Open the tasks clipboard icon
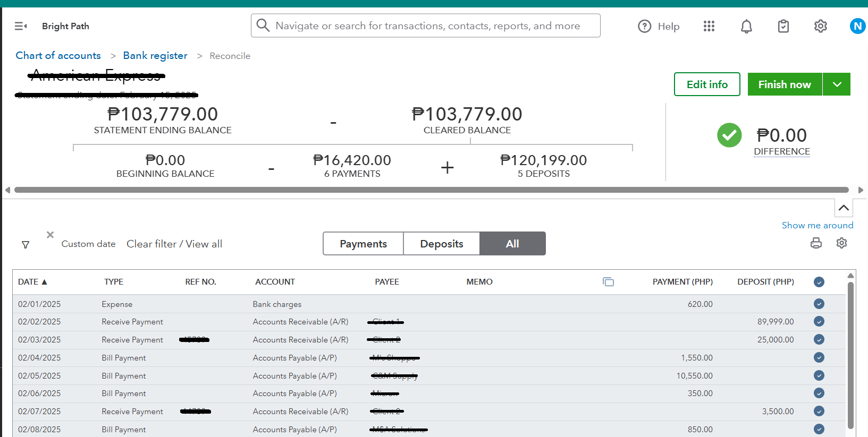This screenshot has height=437, width=868. click(x=783, y=26)
